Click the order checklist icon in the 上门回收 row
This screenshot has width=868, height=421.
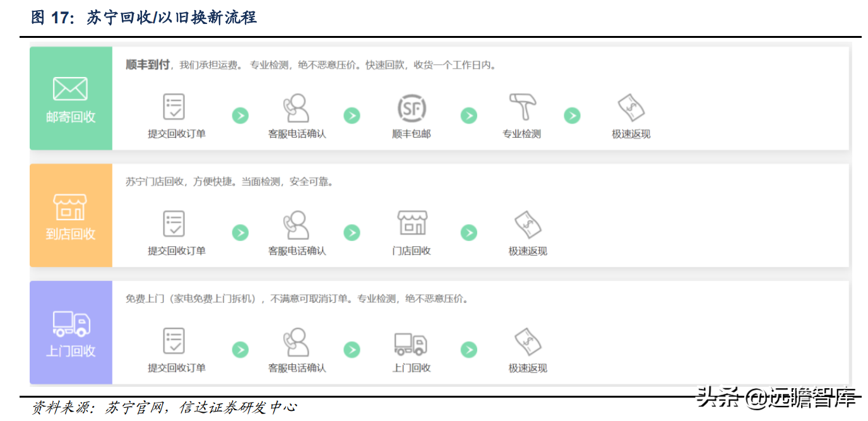(x=174, y=341)
